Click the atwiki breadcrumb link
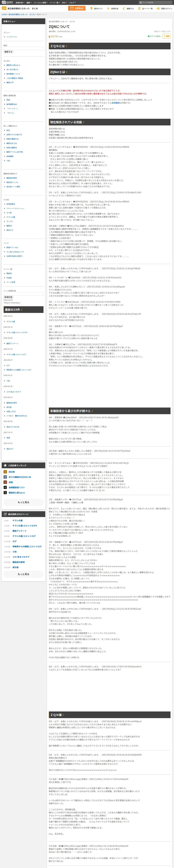Image resolution: width=174 pixels, height=868 pixels. click(4, 14)
